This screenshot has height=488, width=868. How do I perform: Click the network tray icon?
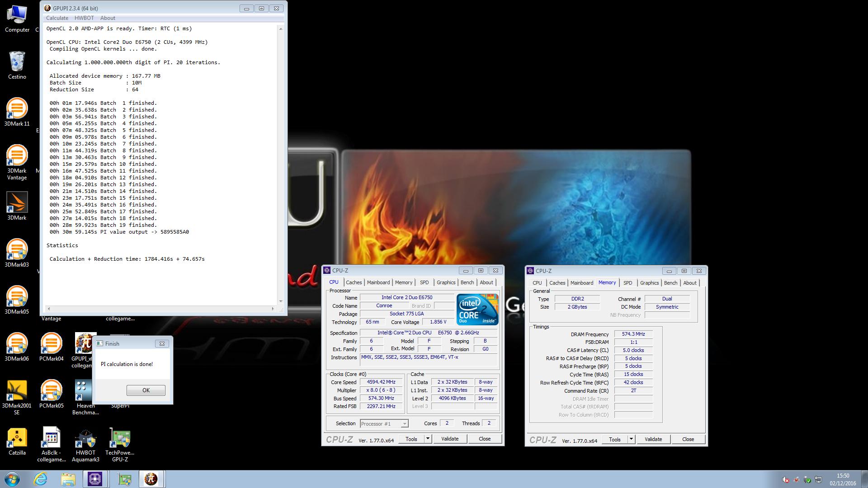coord(818,479)
